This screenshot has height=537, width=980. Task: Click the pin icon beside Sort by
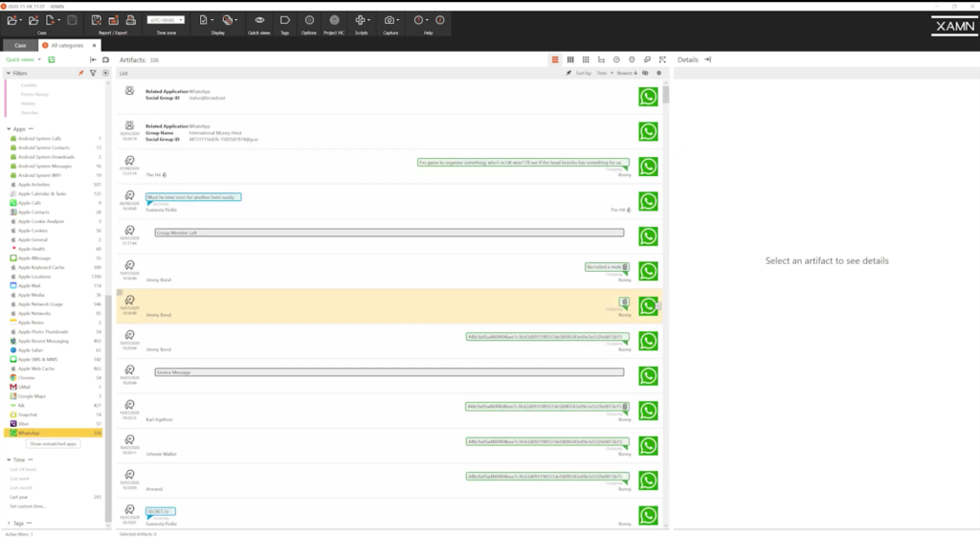click(568, 73)
